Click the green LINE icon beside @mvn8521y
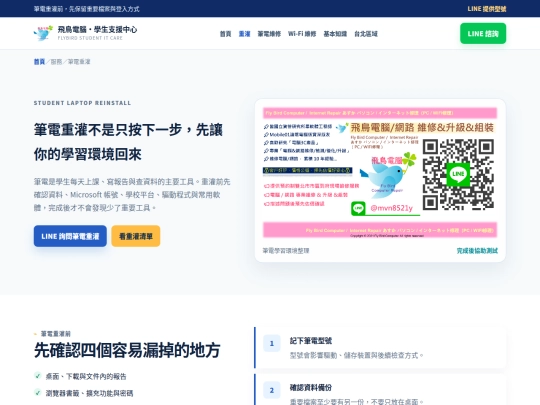 click(x=358, y=208)
